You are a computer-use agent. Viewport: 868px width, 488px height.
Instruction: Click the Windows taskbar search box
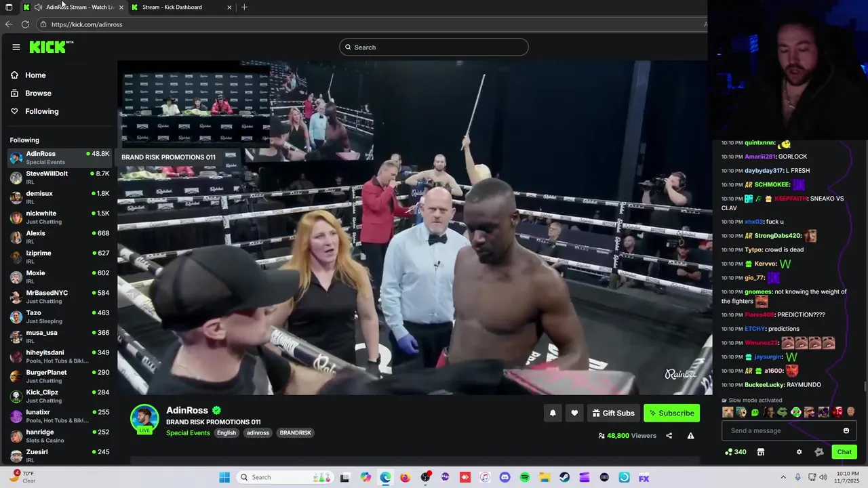click(x=285, y=477)
